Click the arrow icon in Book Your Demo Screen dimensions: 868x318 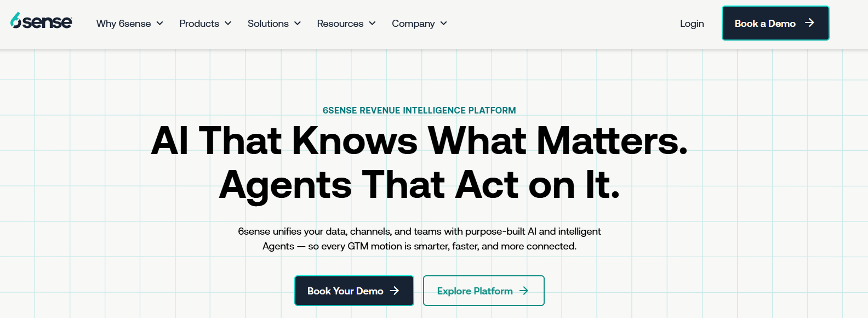point(395,291)
